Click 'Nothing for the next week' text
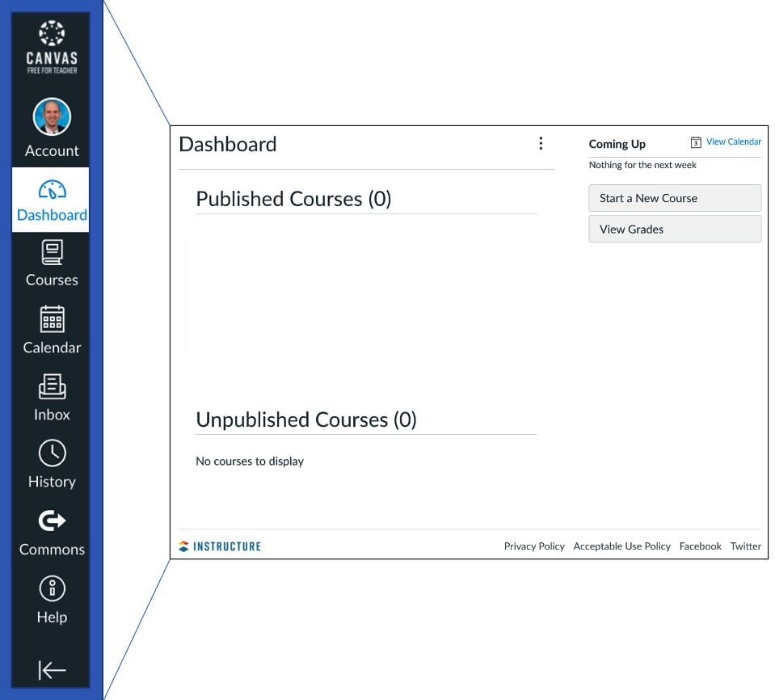Screen dimensions: 775x700 click(x=642, y=165)
